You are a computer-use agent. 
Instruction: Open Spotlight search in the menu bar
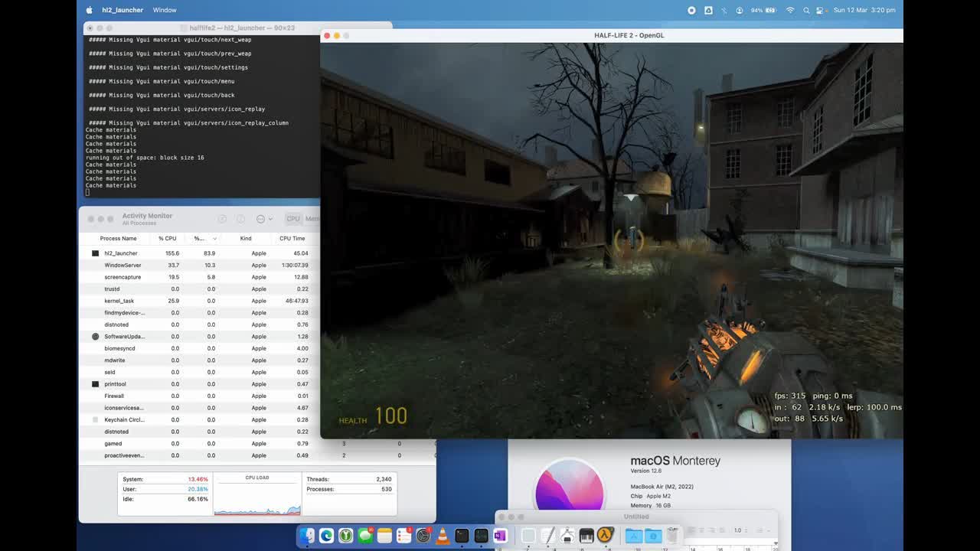point(806,10)
